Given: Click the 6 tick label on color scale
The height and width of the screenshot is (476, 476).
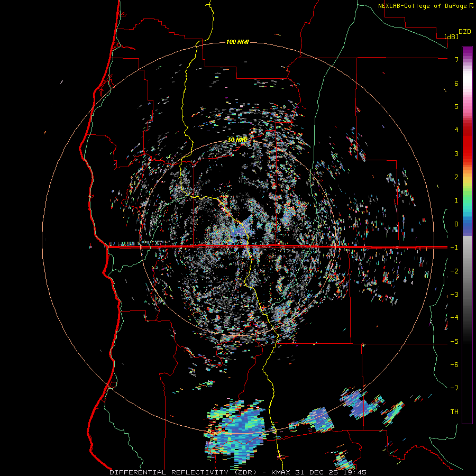Looking at the screenshot, I should tap(456, 83).
